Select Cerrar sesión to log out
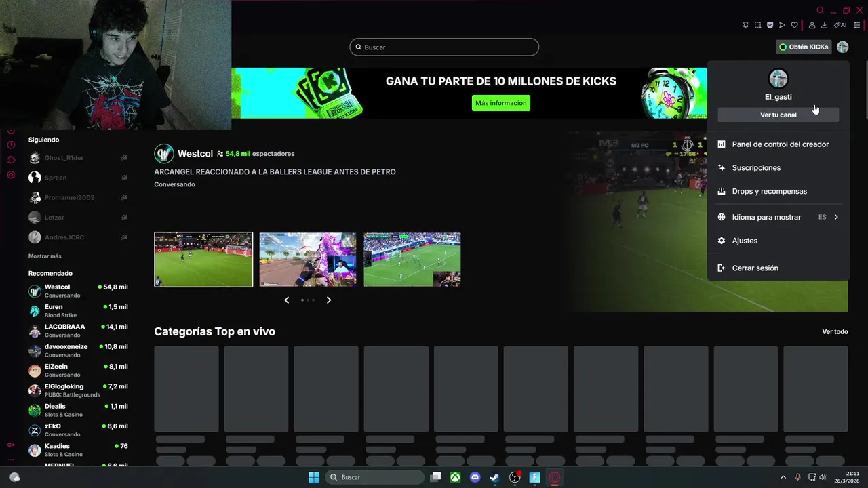This screenshot has height=488, width=868. pyautogui.click(x=778, y=268)
